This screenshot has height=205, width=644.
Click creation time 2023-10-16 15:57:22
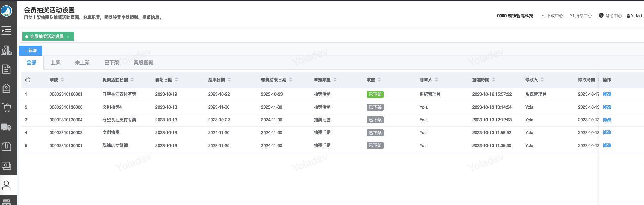492,94
